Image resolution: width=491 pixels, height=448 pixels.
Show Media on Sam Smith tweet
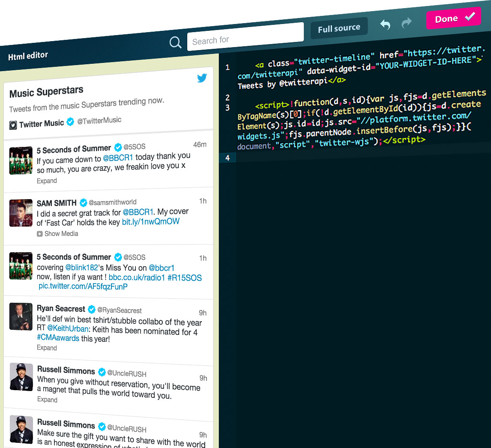[61, 233]
